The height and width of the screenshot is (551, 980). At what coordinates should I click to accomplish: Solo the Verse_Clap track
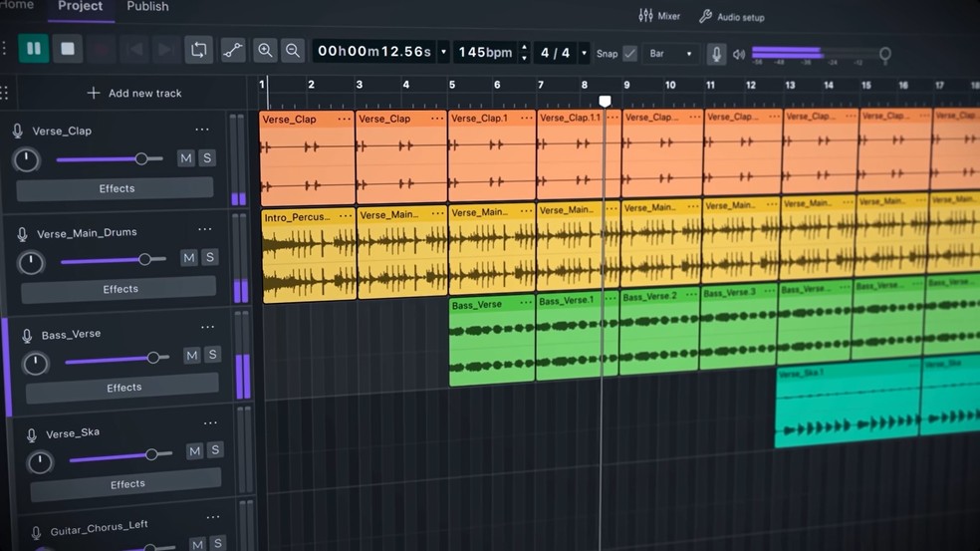click(x=207, y=157)
